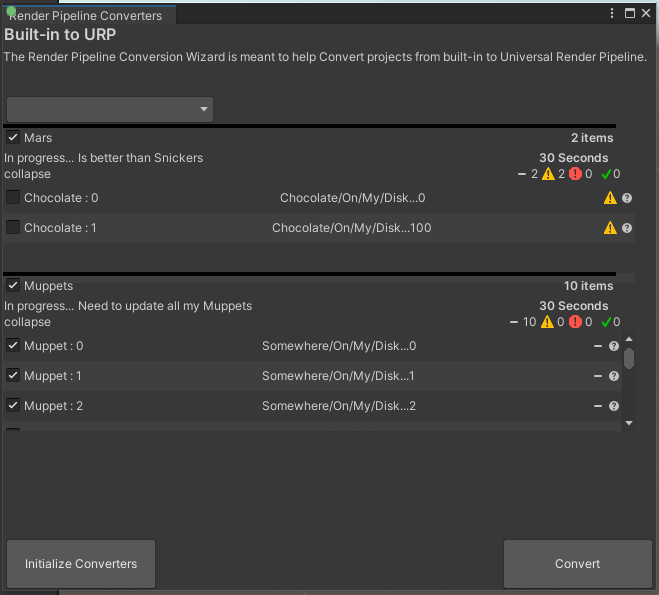The width and height of the screenshot is (659, 595).
Task: Collapse the Muppets converter section
Action: [x=27, y=322]
